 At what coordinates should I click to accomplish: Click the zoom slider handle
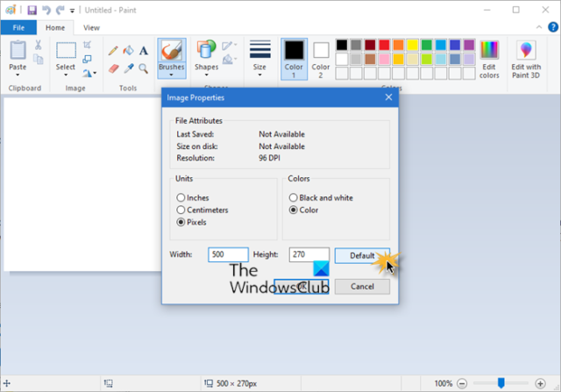click(501, 383)
